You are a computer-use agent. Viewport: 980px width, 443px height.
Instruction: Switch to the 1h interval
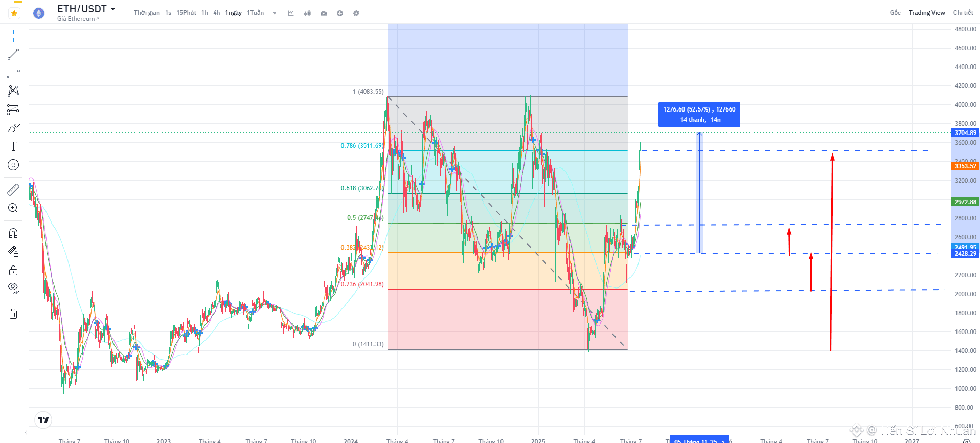point(204,13)
